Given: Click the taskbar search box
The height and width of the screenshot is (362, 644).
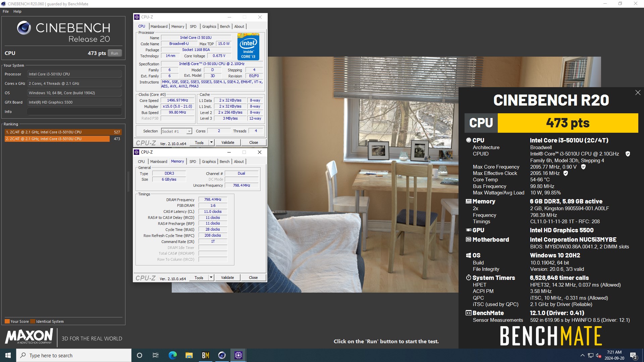Looking at the screenshot, I should point(74,355).
